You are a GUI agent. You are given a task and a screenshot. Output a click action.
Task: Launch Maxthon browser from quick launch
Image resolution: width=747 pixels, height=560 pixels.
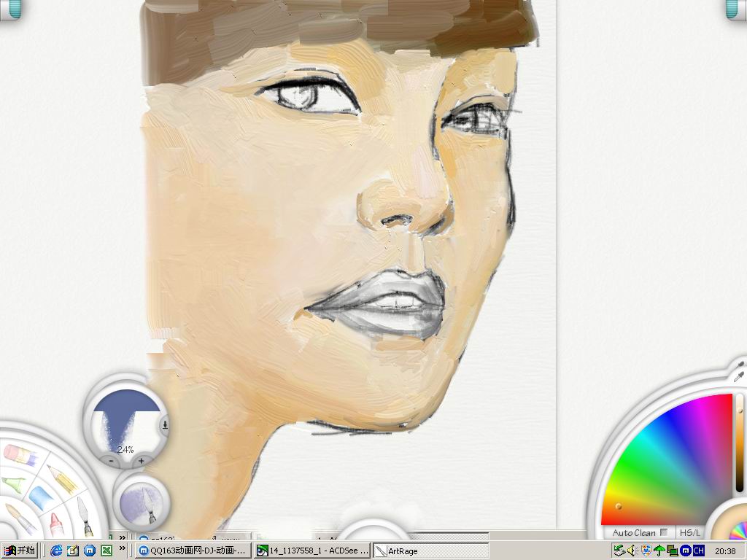point(90,551)
